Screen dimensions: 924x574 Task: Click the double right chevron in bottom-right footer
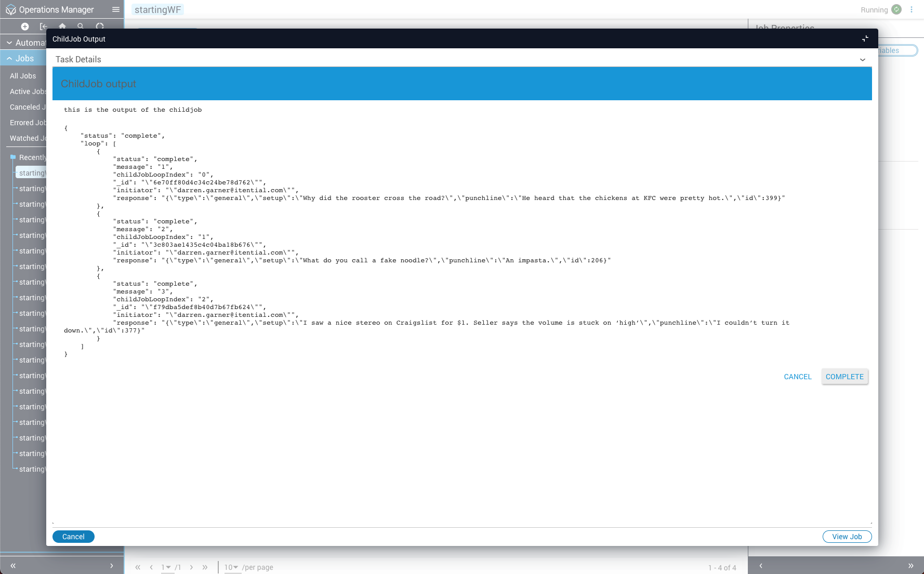pyautogui.click(x=910, y=566)
